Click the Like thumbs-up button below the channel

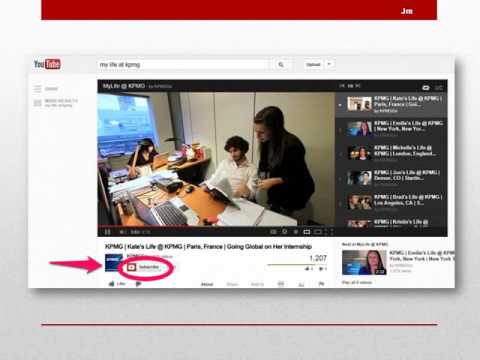[117, 284]
